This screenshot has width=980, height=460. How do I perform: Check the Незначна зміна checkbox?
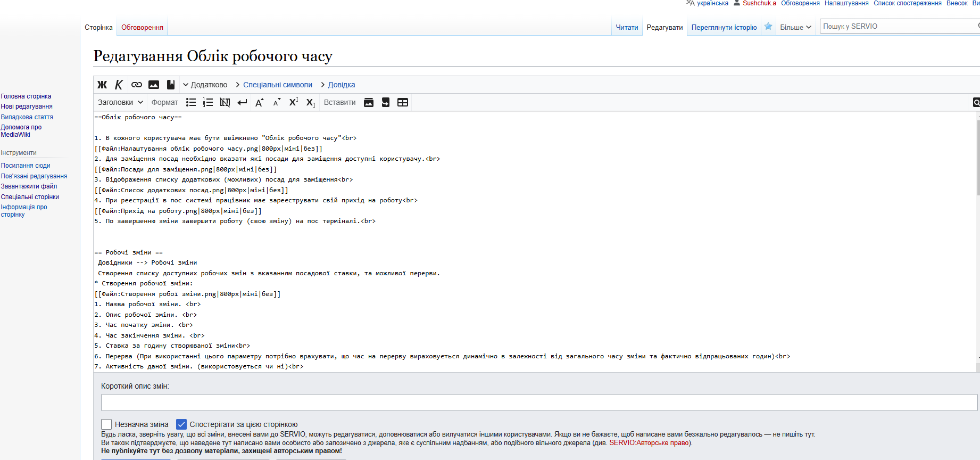pyautogui.click(x=106, y=424)
